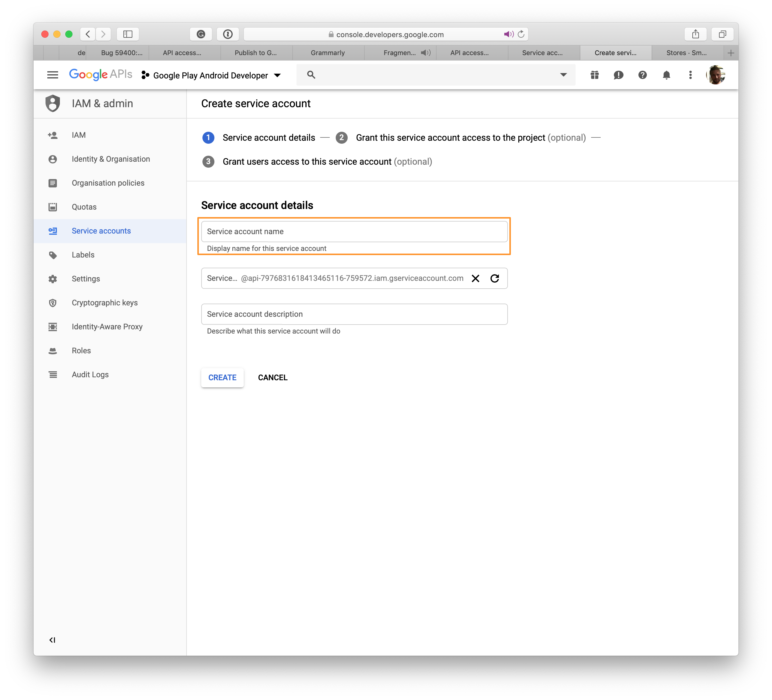Viewport: 772px width, 700px height.
Task: Click the CANCEL button
Action: (x=272, y=377)
